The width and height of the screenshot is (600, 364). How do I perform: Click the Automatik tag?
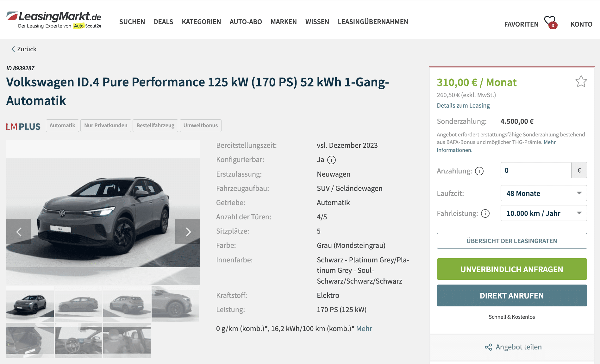(62, 125)
